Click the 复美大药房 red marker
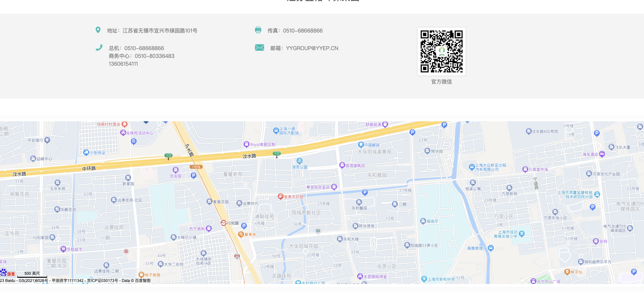Image resolution: width=644 pixels, height=294 pixels. click(280, 196)
